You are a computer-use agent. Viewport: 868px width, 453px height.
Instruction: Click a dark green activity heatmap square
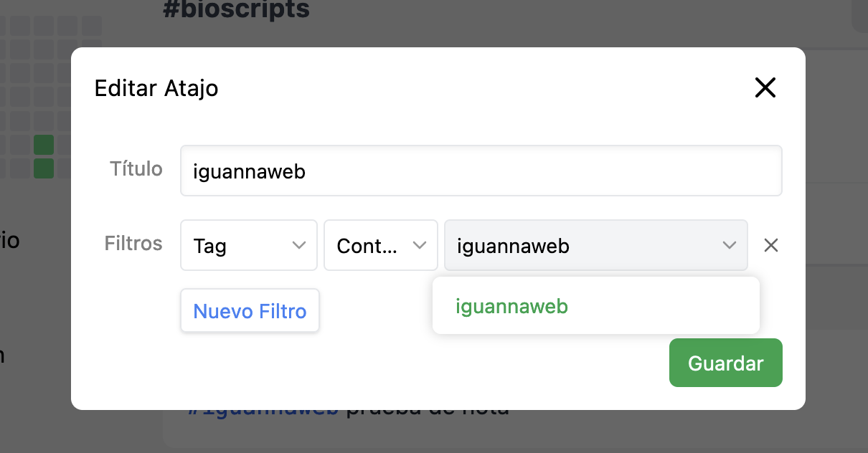(43, 144)
